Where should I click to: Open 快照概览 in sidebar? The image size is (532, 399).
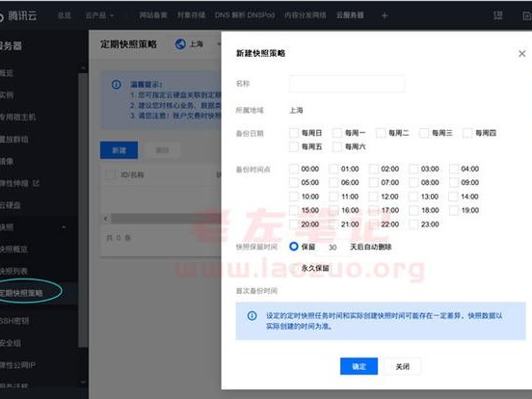[x=13, y=250]
